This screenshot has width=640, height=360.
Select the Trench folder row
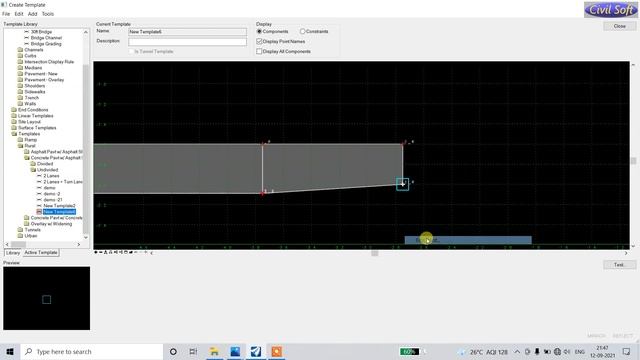coord(31,98)
